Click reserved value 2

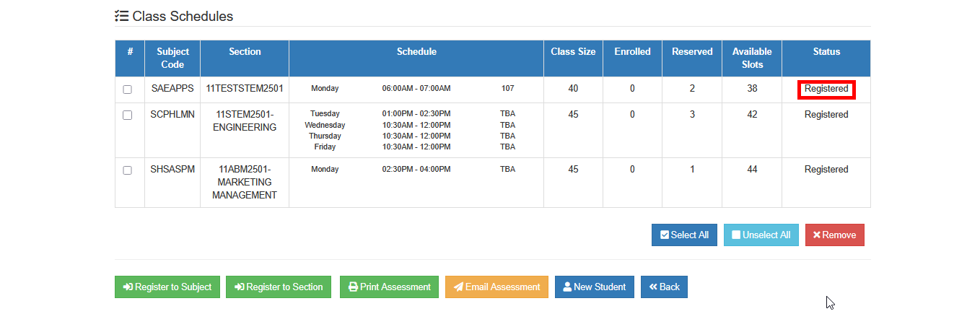click(x=692, y=89)
